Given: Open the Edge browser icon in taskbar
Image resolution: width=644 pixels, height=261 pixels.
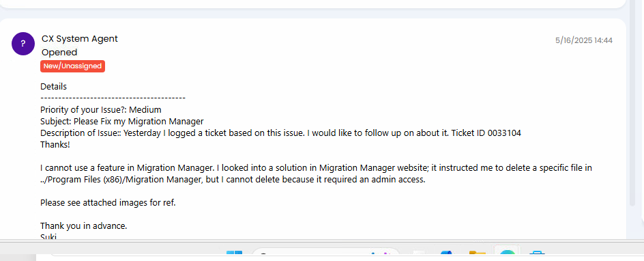Looking at the screenshot, I should point(507,256).
